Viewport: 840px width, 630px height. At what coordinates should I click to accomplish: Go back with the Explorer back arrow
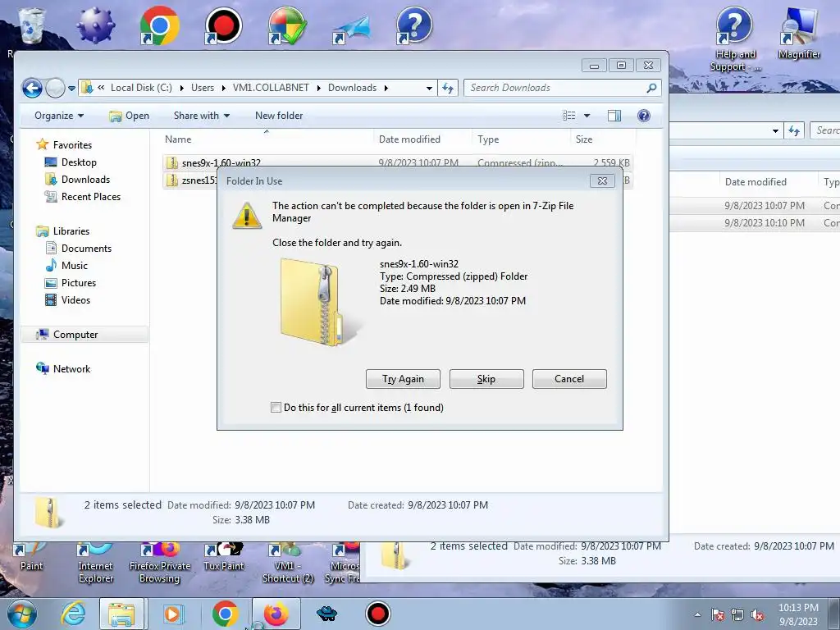coord(32,88)
